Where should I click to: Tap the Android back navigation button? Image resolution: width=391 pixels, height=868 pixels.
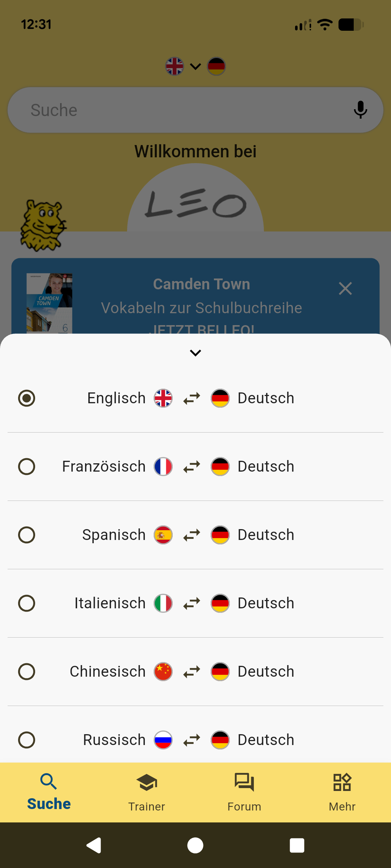coord(94,845)
